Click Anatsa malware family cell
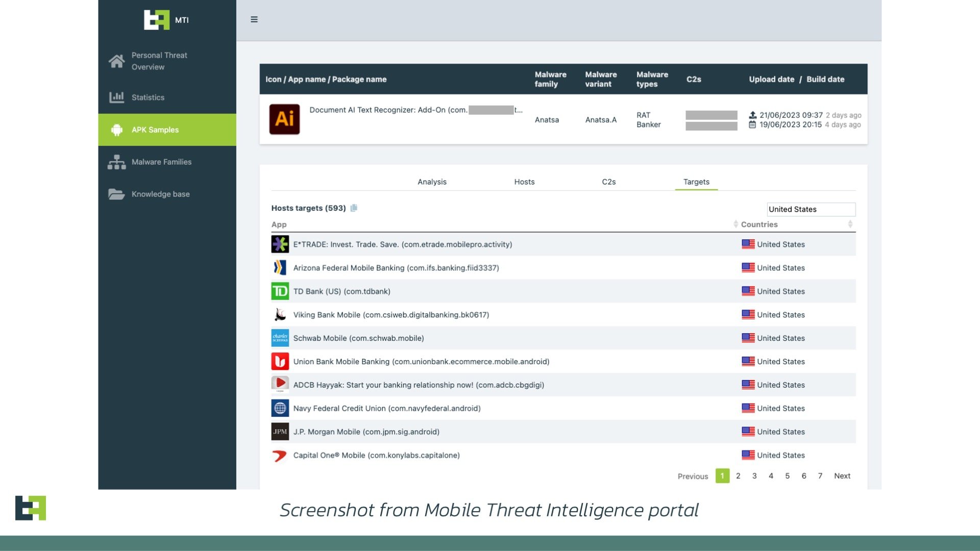980x551 pixels. click(547, 120)
